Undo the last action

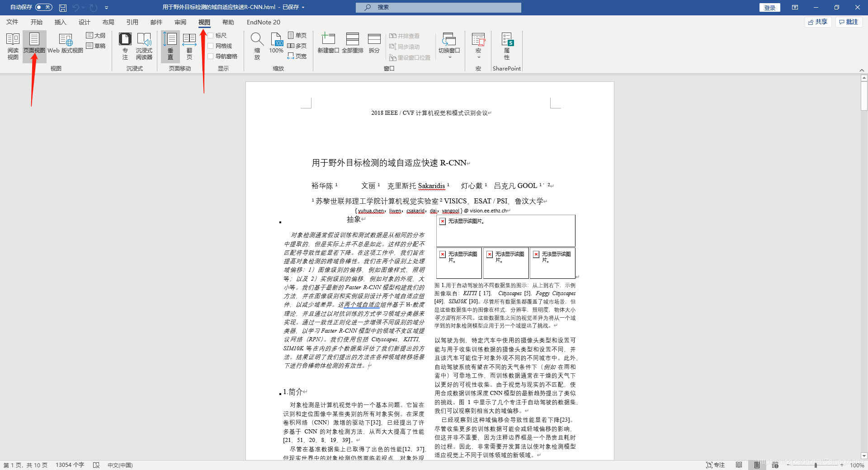[75, 8]
